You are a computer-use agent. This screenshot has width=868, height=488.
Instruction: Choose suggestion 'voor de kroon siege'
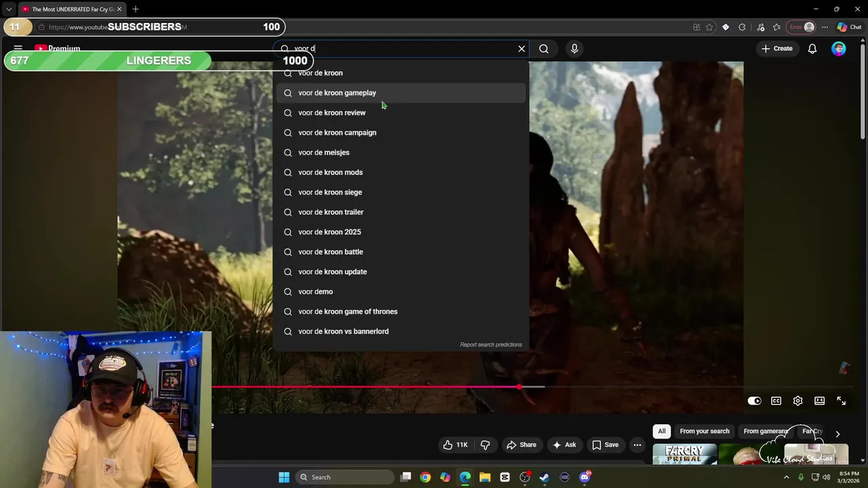[401, 192]
